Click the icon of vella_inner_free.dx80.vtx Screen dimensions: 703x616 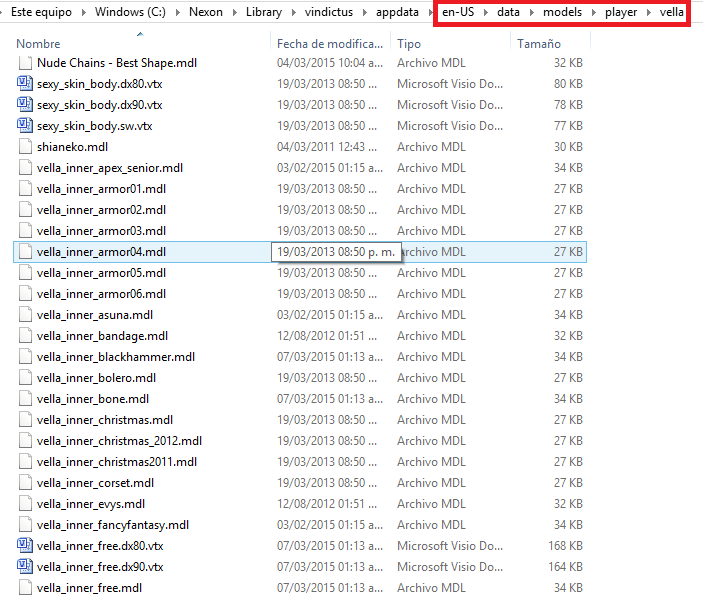point(25,546)
